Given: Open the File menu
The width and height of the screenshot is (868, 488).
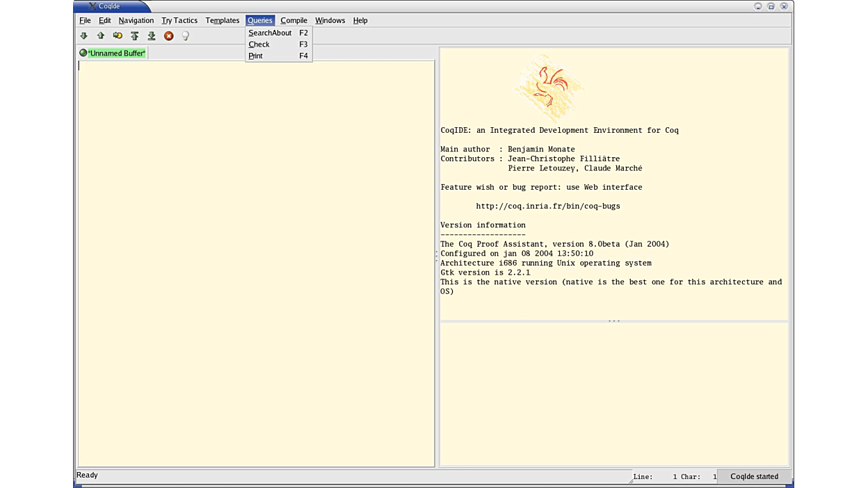Looking at the screenshot, I should click(x=85, y=20).
